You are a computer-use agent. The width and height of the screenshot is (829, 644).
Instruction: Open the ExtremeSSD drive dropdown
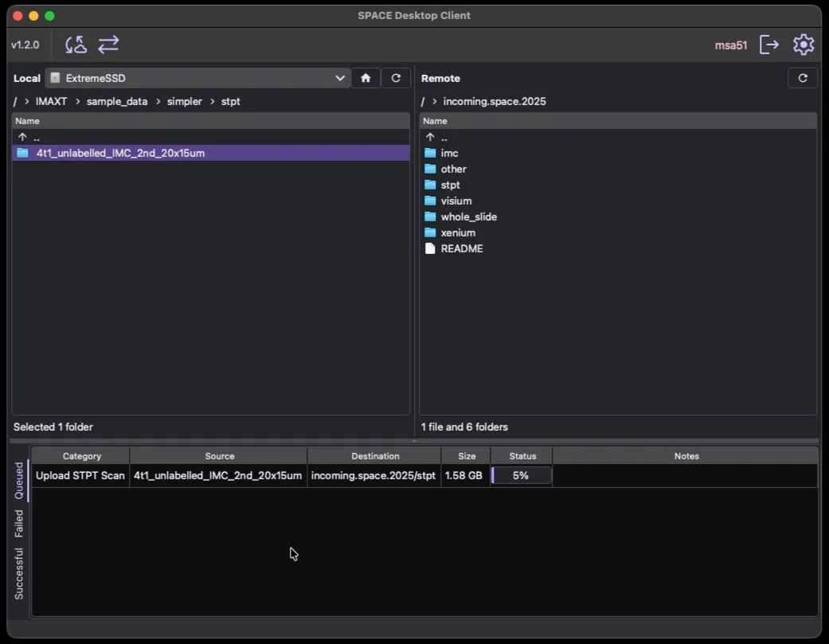tap(197, 78)
